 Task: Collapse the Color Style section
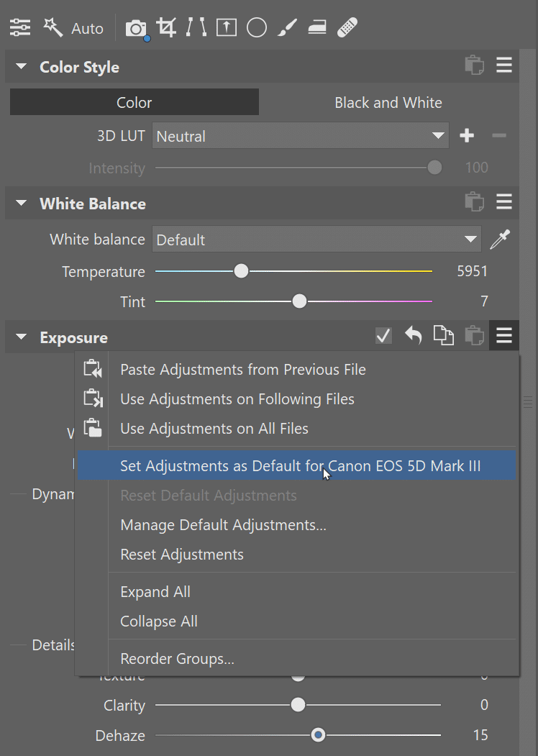point(20,65)
